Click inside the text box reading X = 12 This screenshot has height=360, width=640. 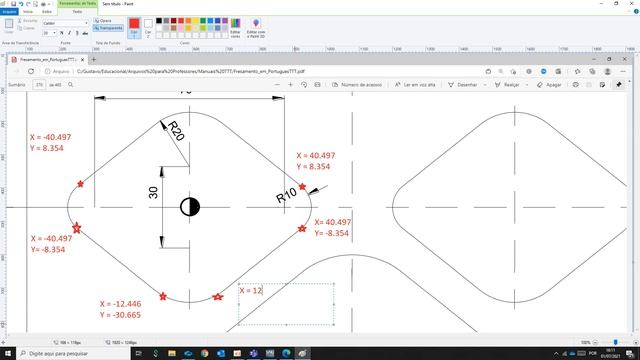coord(286,304)
